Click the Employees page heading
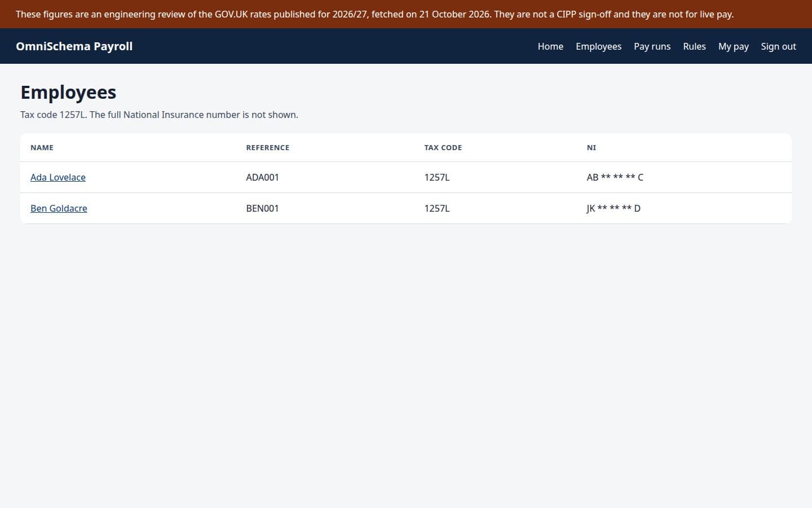The height and width of the screenshot is (508, 812). pos(68,92)
